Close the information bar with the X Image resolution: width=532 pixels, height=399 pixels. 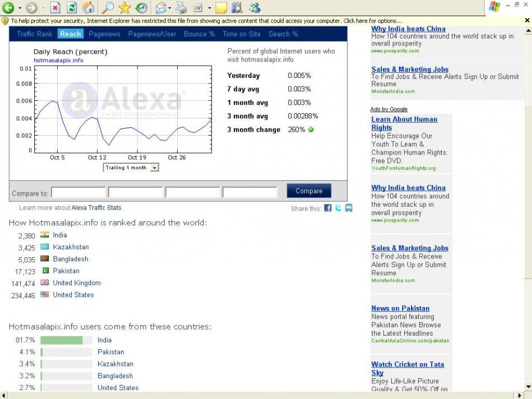click(x=527, y=21)
